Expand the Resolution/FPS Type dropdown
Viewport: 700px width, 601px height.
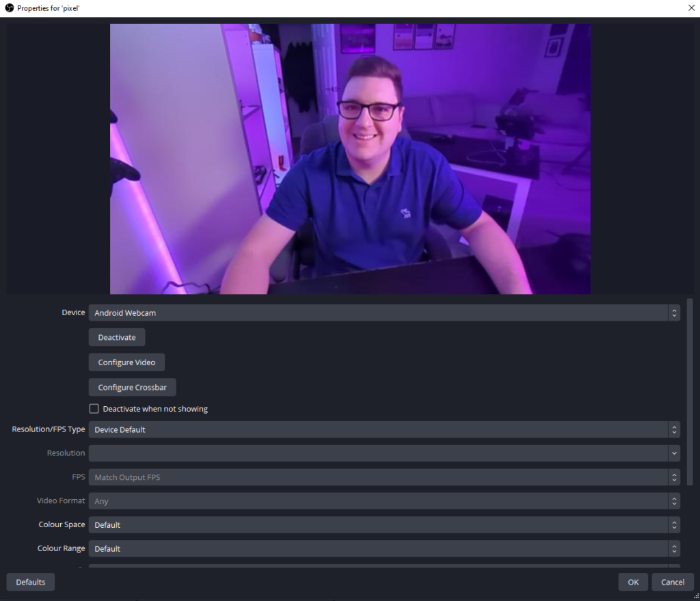point(383,429)
